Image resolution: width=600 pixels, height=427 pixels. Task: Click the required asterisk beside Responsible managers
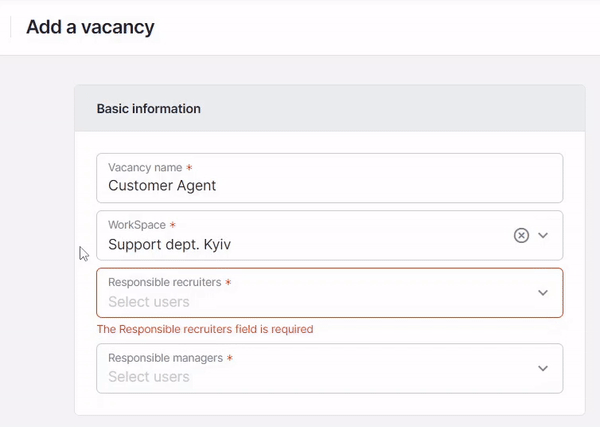click(x=230, y=358)
